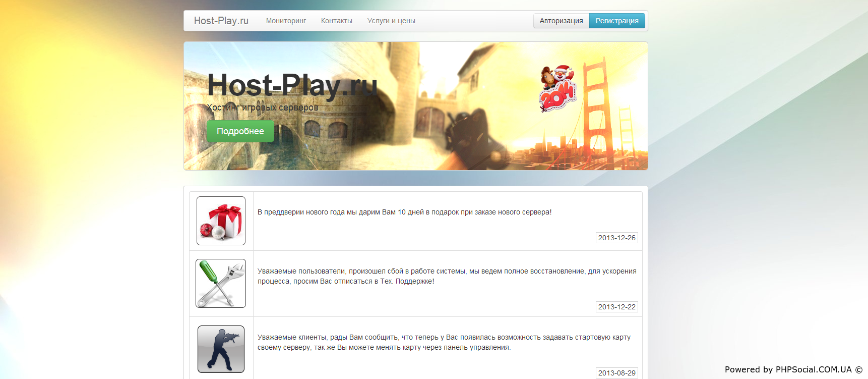Click the news about 10 gift days
868x379 pixels.
click(404, 212)
